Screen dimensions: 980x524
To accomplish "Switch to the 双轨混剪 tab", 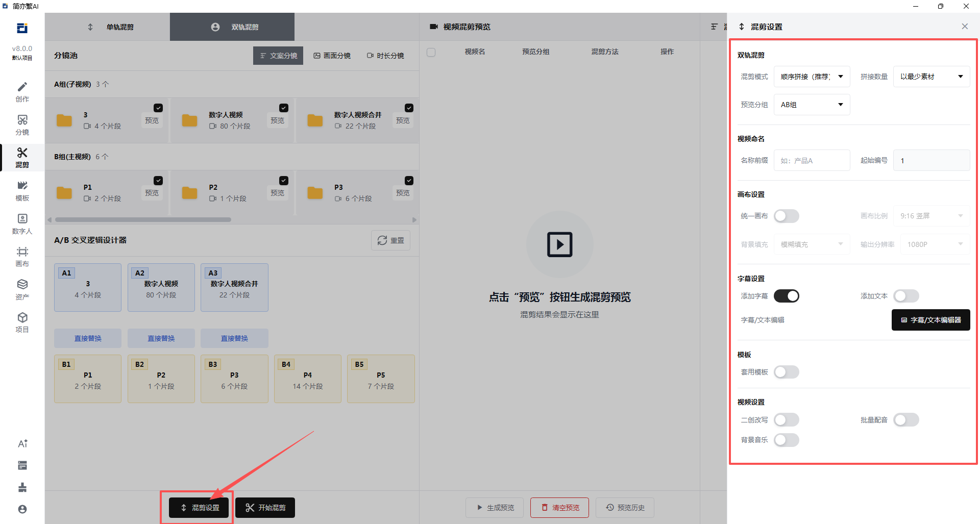I will [232, 27].
